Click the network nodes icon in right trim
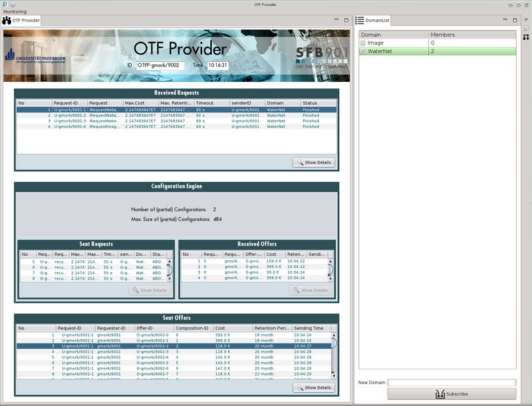The image size is (532, 406). [526, 37]
